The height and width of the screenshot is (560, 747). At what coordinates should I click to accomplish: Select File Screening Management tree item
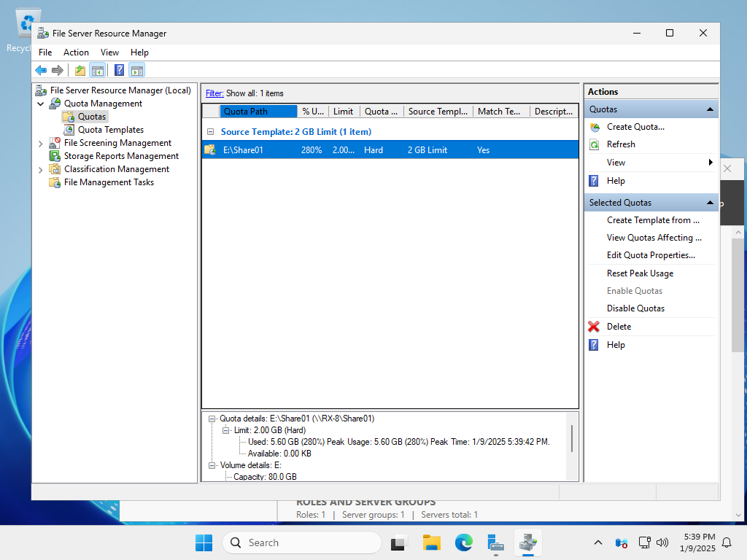pyautogui.click(x=117, y=143)
